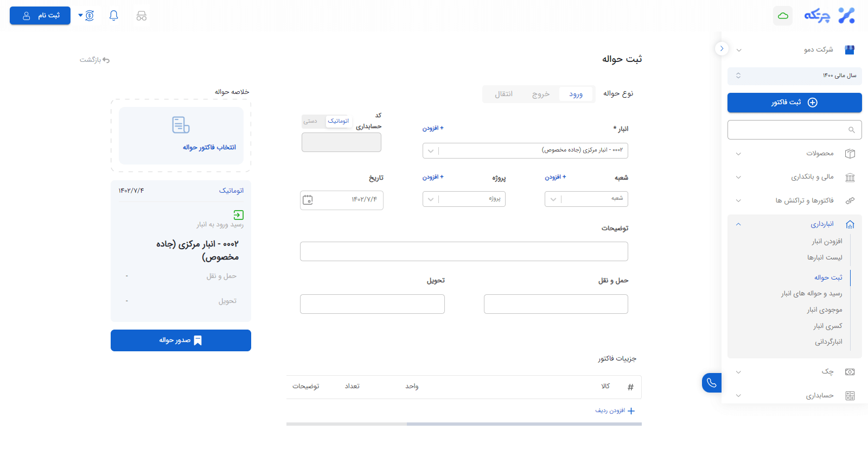Viewport: 868px width, 455px height.
Task: Open the پروژه project dropdown
Action: [464, 199]
